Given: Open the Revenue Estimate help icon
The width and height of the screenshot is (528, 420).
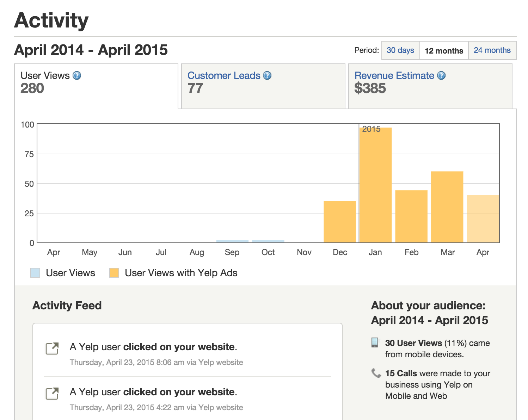Looking at the screenshot, I should pyautogui.click(x=441, y=75).
